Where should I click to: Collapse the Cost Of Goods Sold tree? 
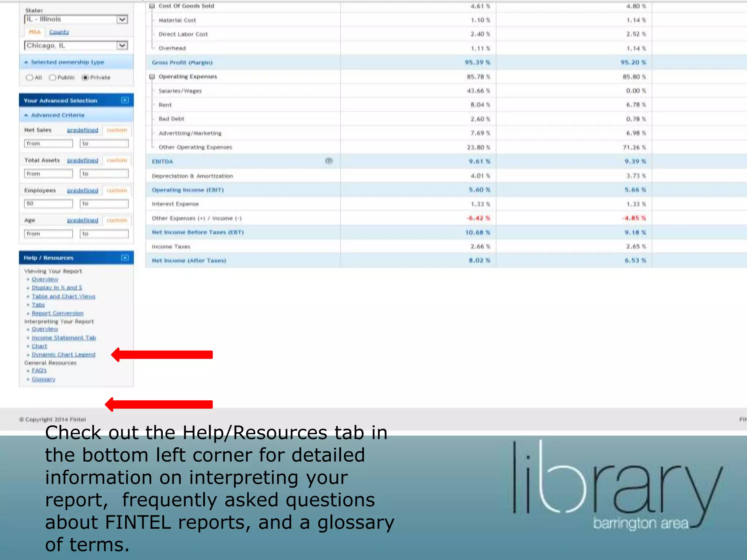coord(152,6)
